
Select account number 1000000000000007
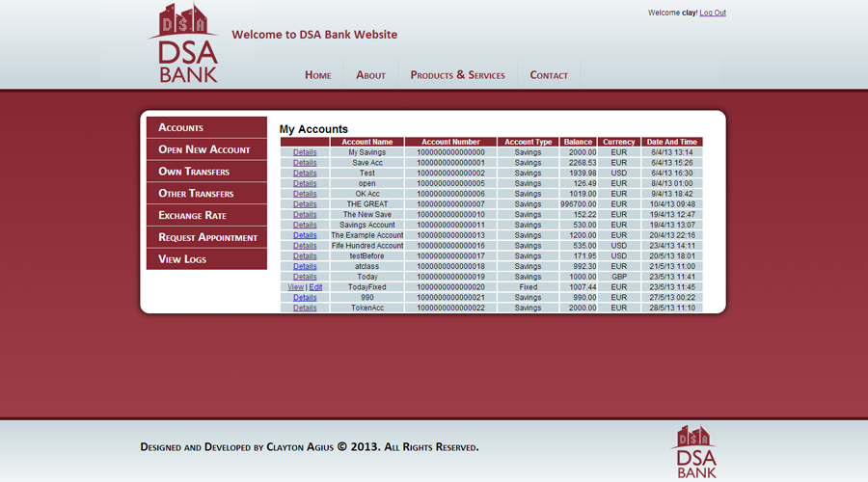pyautogui.click(x=450, y=204)
